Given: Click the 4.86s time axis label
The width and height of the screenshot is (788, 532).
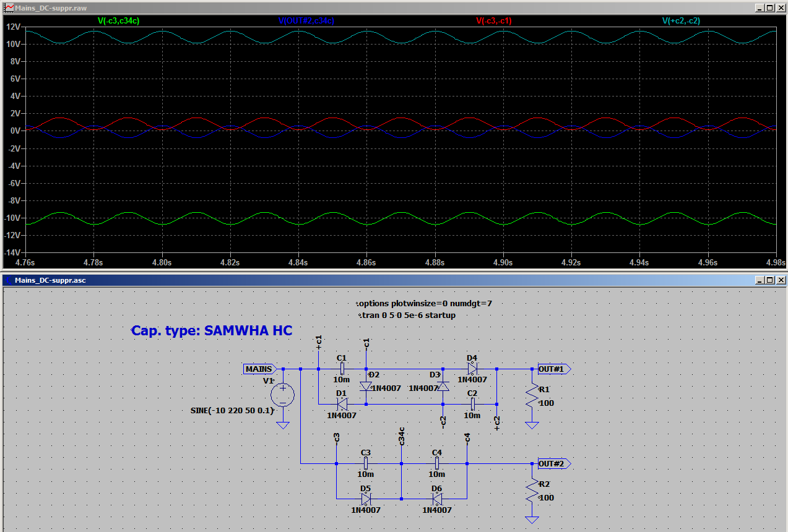Looking at the screenshot, I should pyautogui.click(x=366, y=262).
